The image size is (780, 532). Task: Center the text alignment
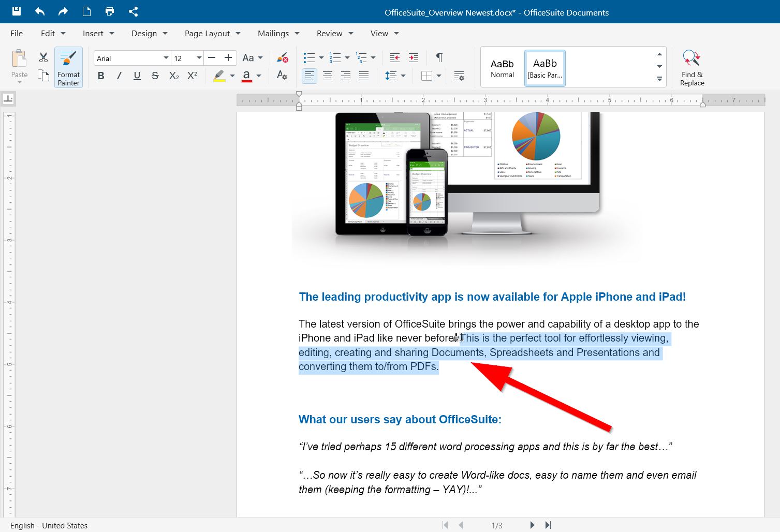[x=328, y=76]
